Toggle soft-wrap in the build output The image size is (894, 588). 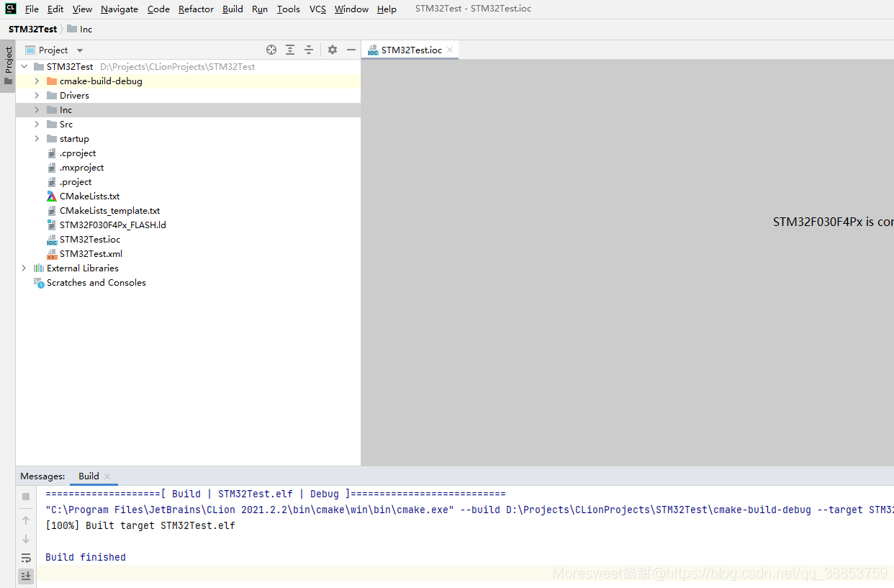coord(26,558)
